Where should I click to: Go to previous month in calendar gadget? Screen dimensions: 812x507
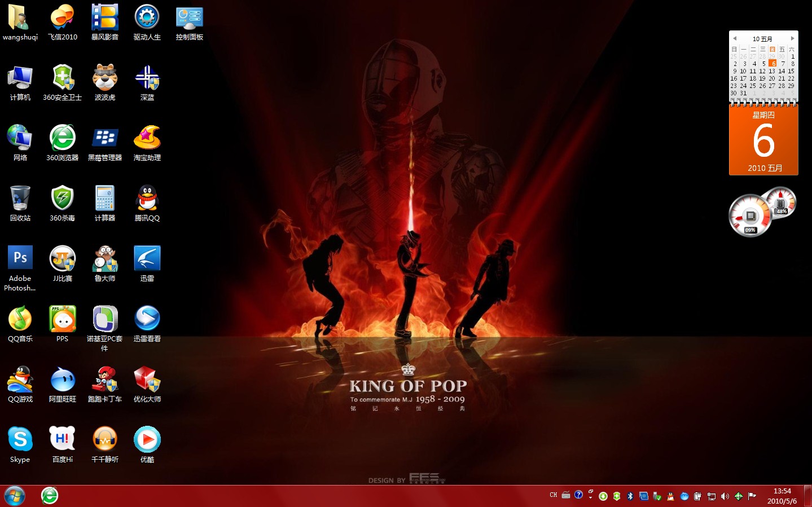(735, 38)
